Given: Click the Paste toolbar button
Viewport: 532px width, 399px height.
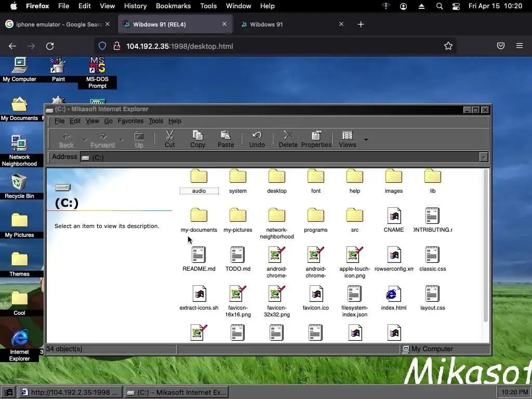Looking at the screenshot, I should coord(225,139).
